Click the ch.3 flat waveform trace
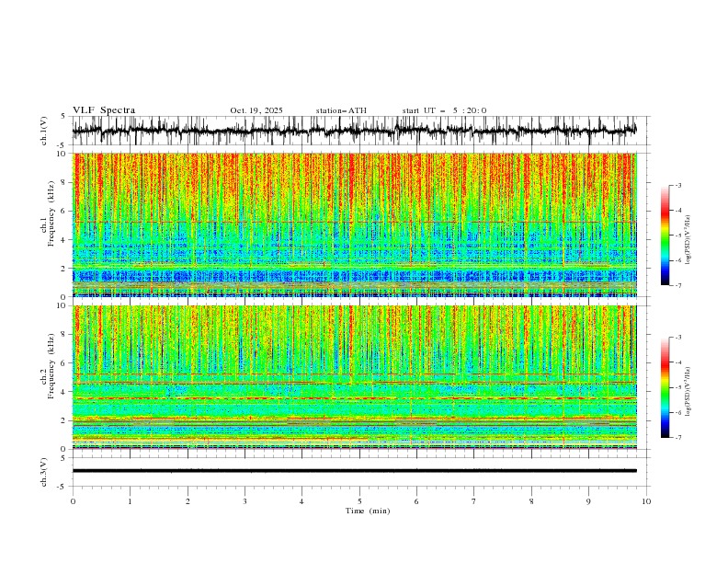 tap(354, 471)
